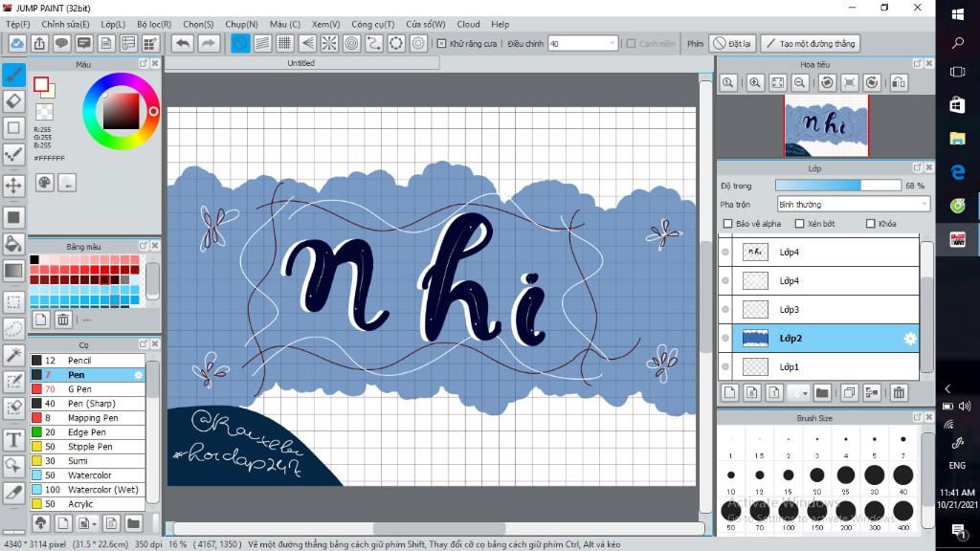
Task: Open the Chỉnh sửa(E) menu
Action: 66,24
